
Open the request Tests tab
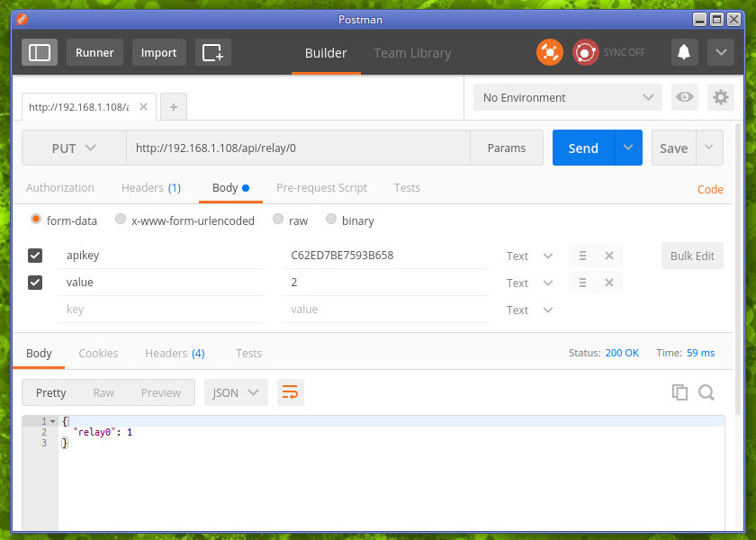407,187
